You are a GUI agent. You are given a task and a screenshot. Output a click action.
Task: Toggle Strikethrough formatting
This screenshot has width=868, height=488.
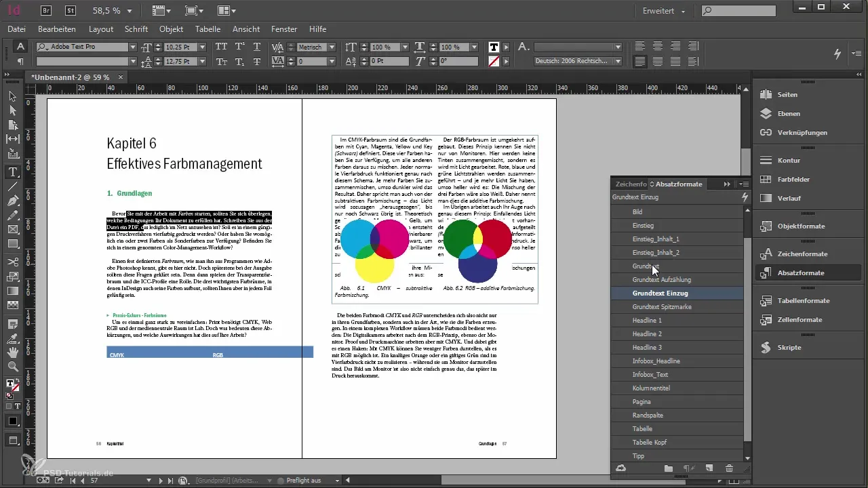pos(256,61)
